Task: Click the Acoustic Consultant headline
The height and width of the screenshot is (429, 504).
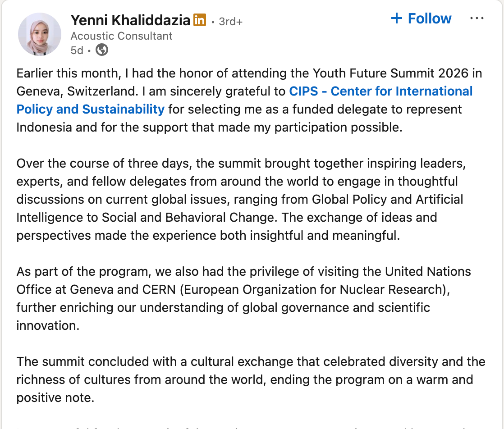Action: coord(121,36)
